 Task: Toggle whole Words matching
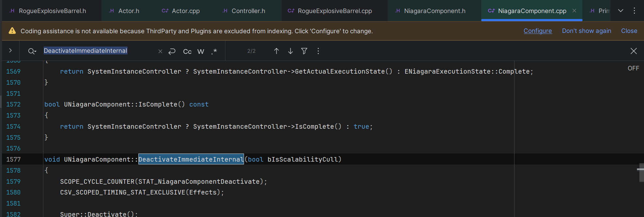click(x=201, y=51)
